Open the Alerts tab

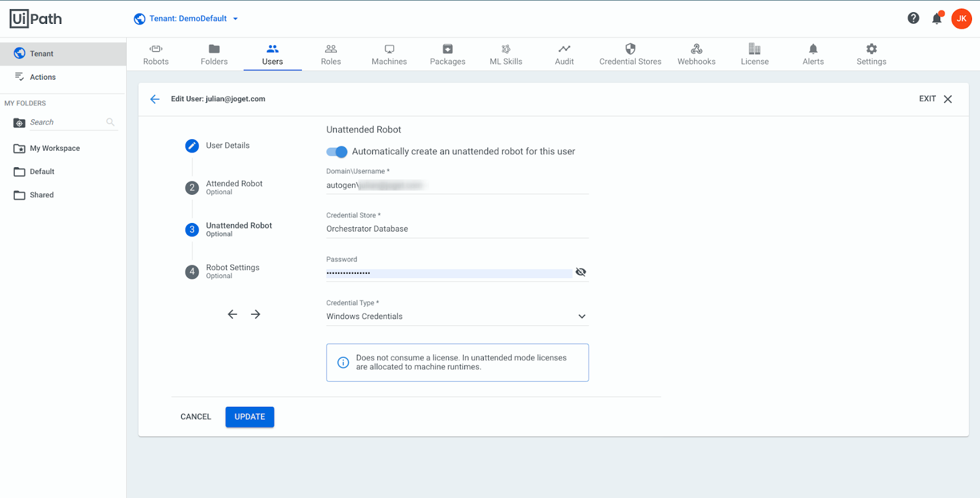813,55
